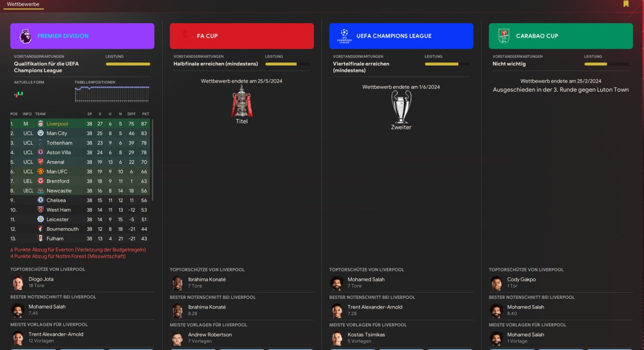
Task: Open Diogo Jota's player portrait
Action: 18,283
